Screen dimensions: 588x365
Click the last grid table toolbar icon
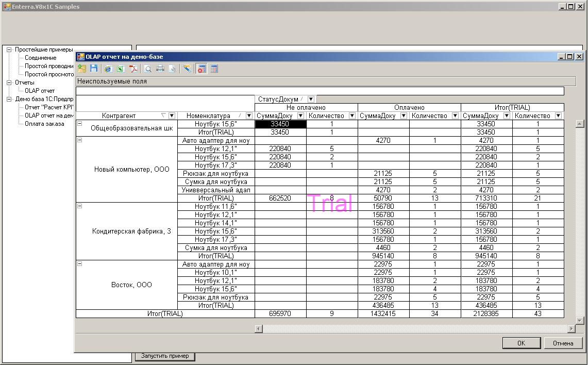point(214,69)
